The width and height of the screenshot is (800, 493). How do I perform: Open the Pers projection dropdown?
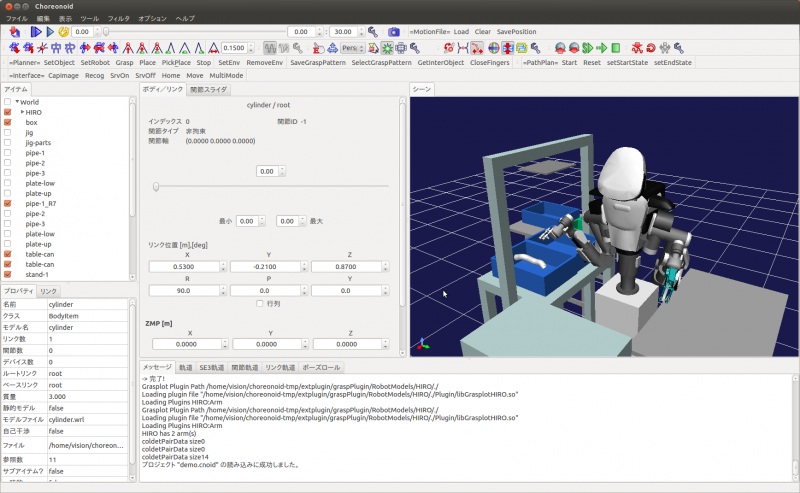point(353,47)
